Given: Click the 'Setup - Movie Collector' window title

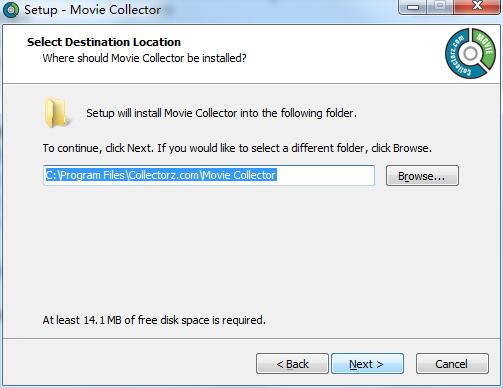Looking at the screenshot, I should 92,10.
